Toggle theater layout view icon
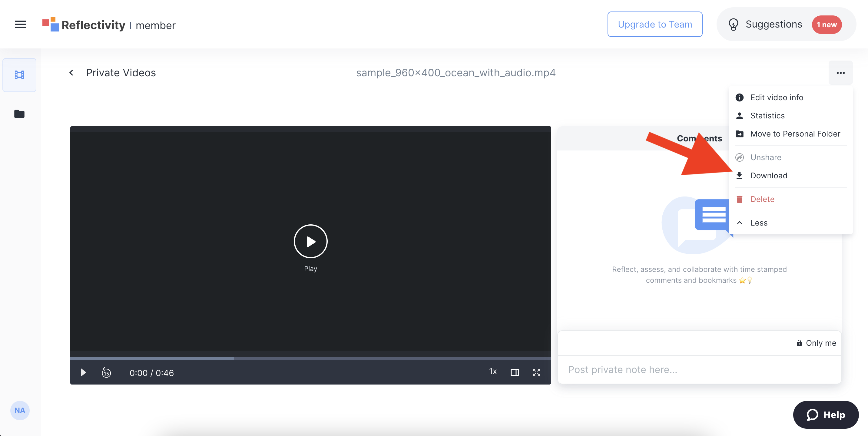 [515, 372]
